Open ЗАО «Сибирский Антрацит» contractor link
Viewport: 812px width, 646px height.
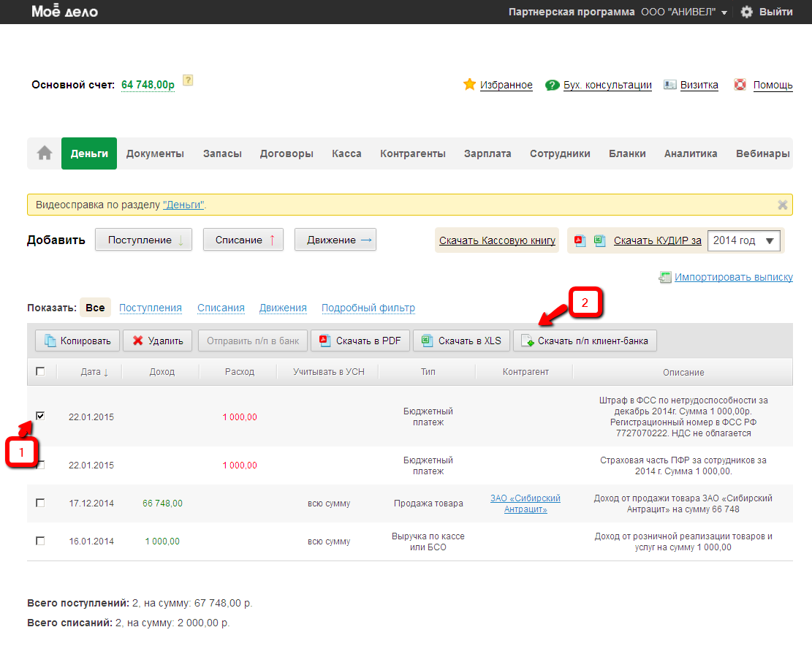pyautogui.click(x=525, y=503)
